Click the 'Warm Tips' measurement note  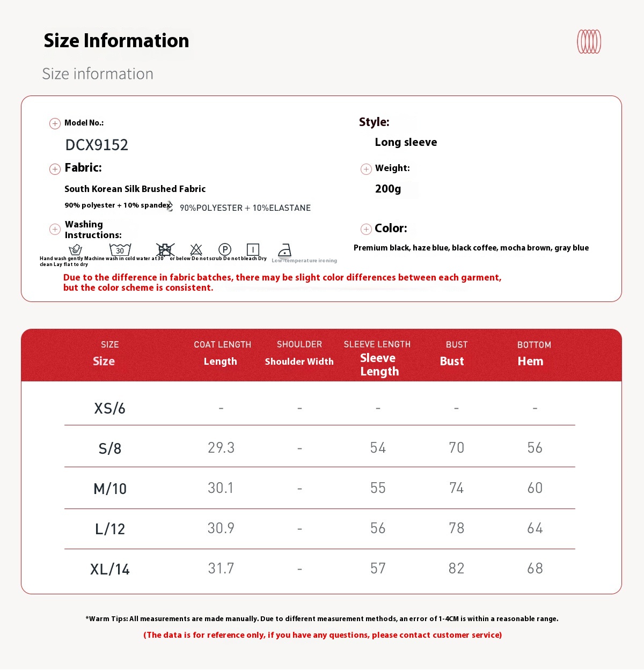pyautogui.click(x=322, y=619)
